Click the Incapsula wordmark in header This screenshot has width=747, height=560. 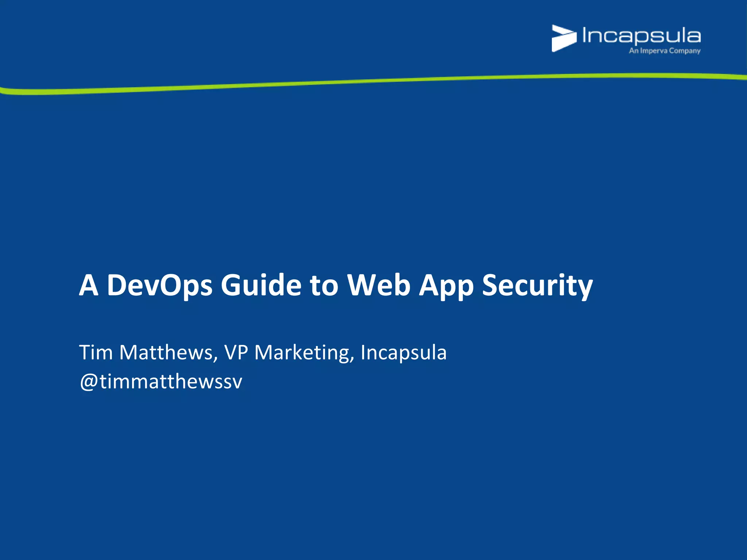[x=641, y=36]
